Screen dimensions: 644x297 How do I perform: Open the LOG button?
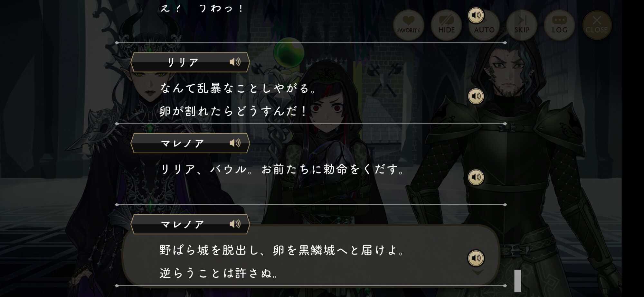(x=559, y=25)
